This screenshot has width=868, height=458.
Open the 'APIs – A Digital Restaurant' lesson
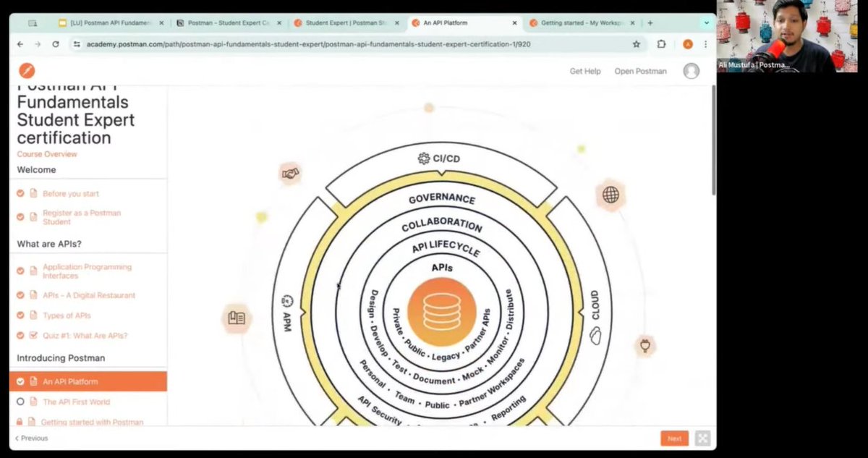click(x=89, y=295)
